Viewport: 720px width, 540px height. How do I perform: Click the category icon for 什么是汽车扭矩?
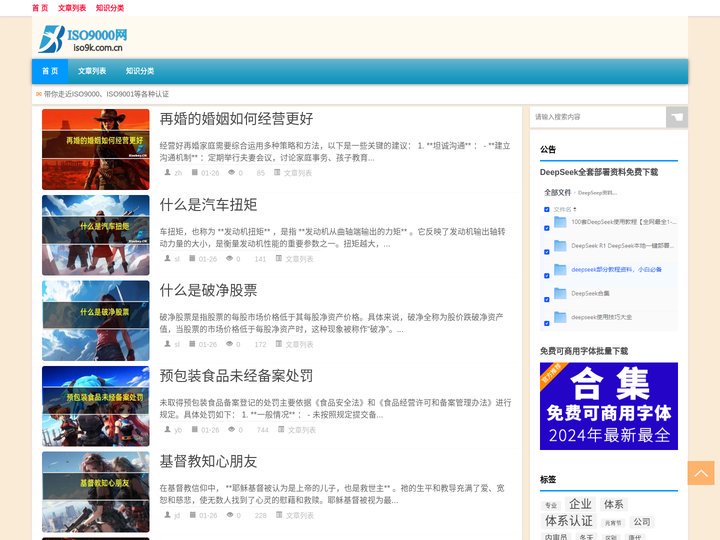278,259
